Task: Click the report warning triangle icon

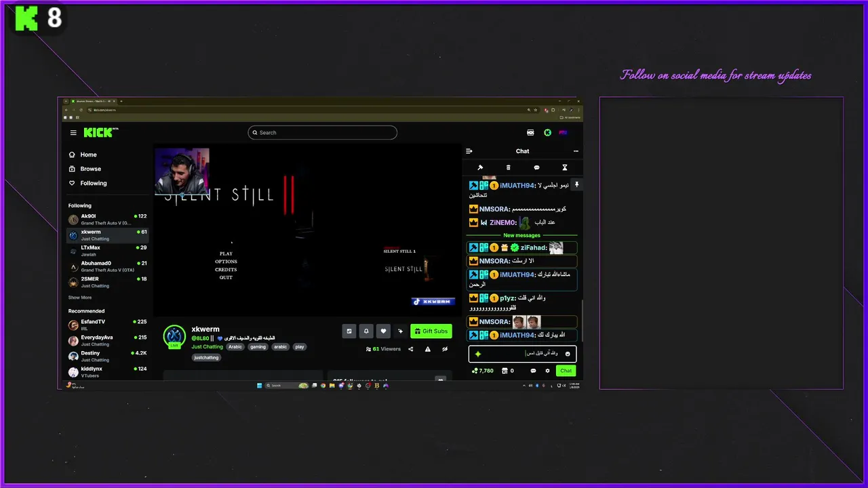Action: pyautogui.click(x=427, y=349)
